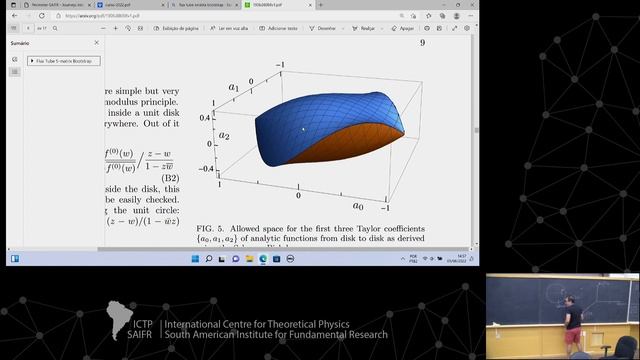Image resolution: width=640 pixels, height=360 pixels.
Task: Open the taskbar clock and date
Action: (456, 259)
